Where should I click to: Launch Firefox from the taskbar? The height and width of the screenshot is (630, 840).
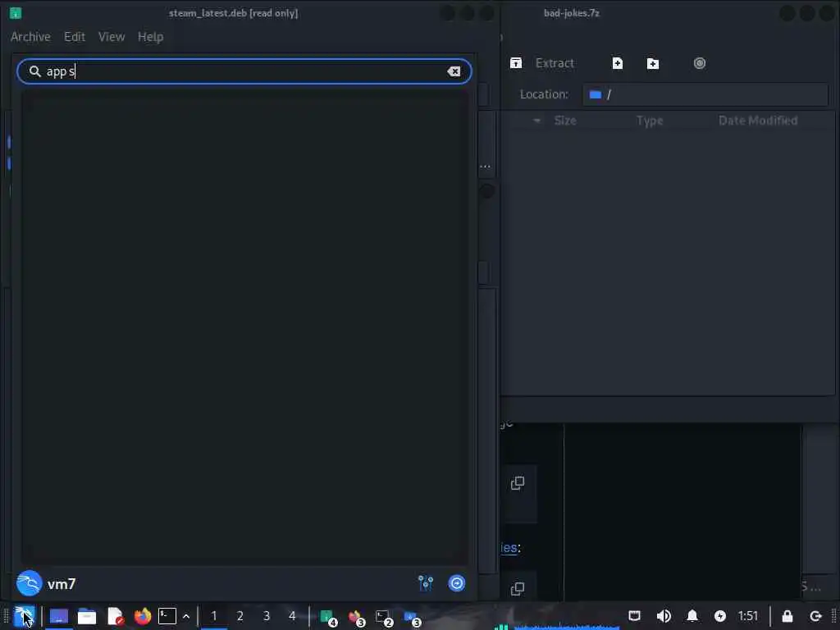click(x=143, y=616)
